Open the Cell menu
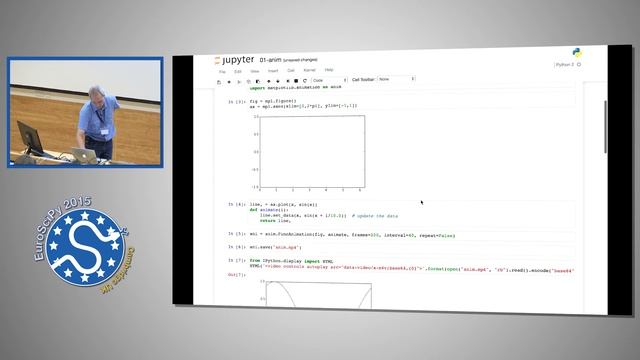The height and width of the screenshot is (360, 640). pyautogui.click(x=291, y=70)
